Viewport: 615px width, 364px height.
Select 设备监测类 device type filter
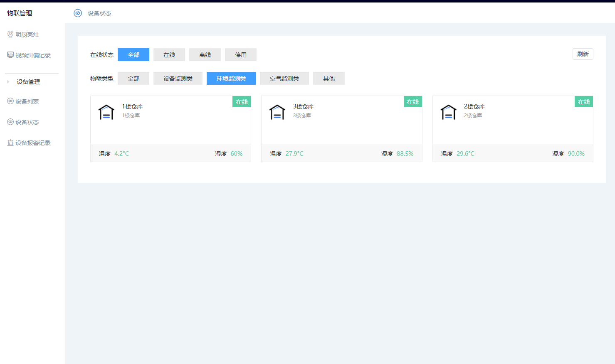click(178, 79)
